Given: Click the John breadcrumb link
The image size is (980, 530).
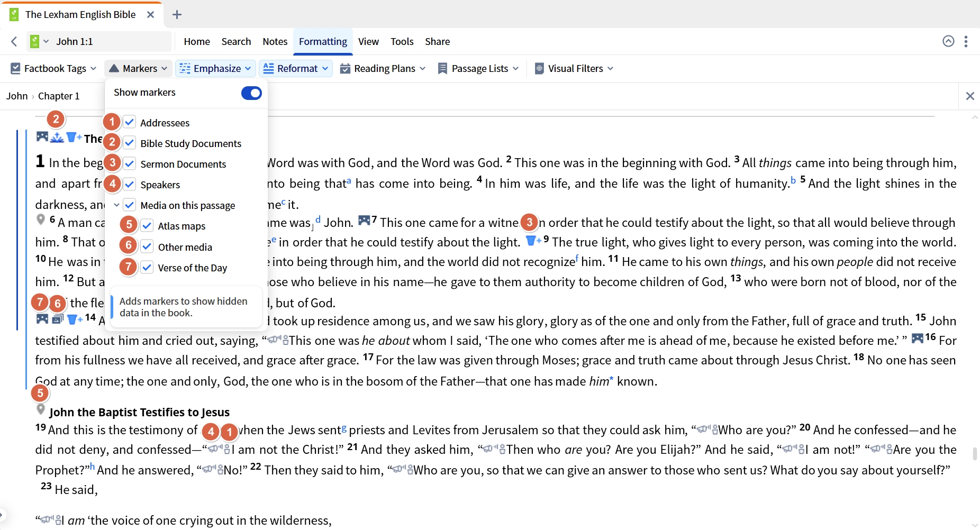Looking at the screenshot, I should point(17,96).
